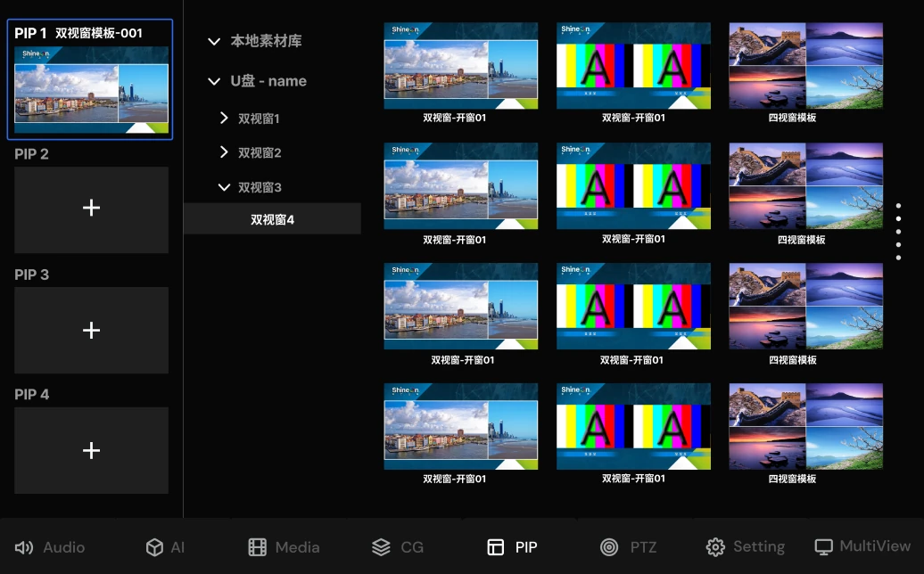Expand the 双视窗1 folder
This screenshot has width=924, height=574.
click(x=224, y=118)
